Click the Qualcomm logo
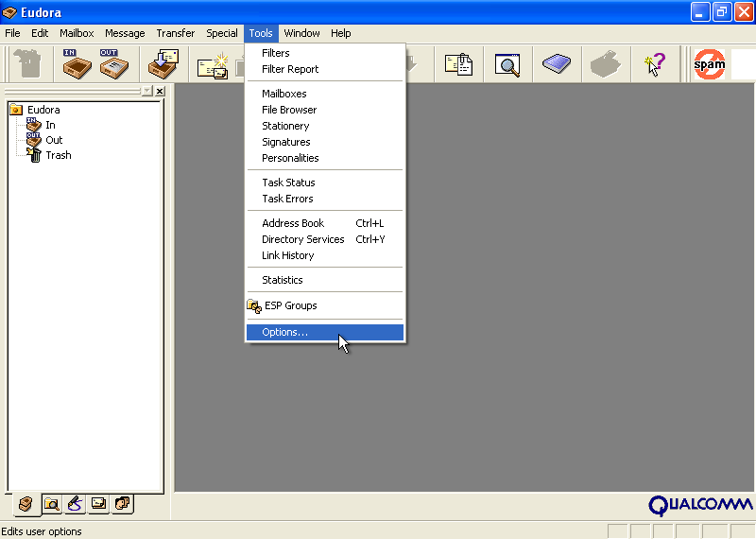The height and width of the screenshot is (539, 756). point(700,505)
